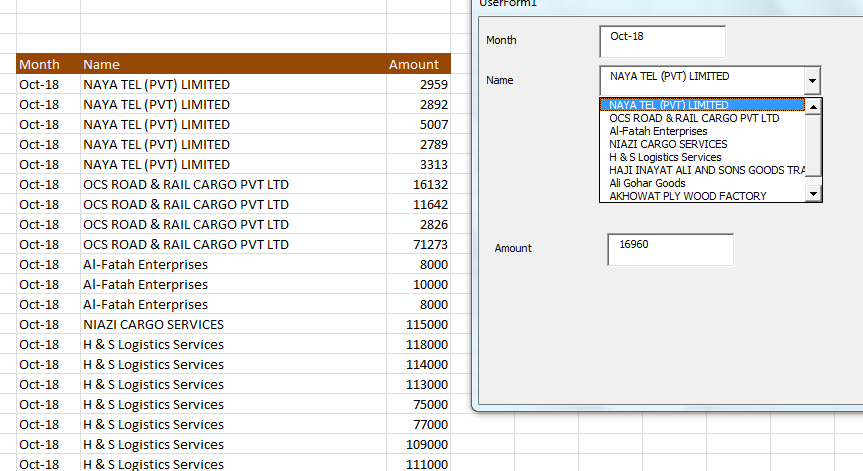Click the Name label on the UserForm

click(x=499, y=80)
